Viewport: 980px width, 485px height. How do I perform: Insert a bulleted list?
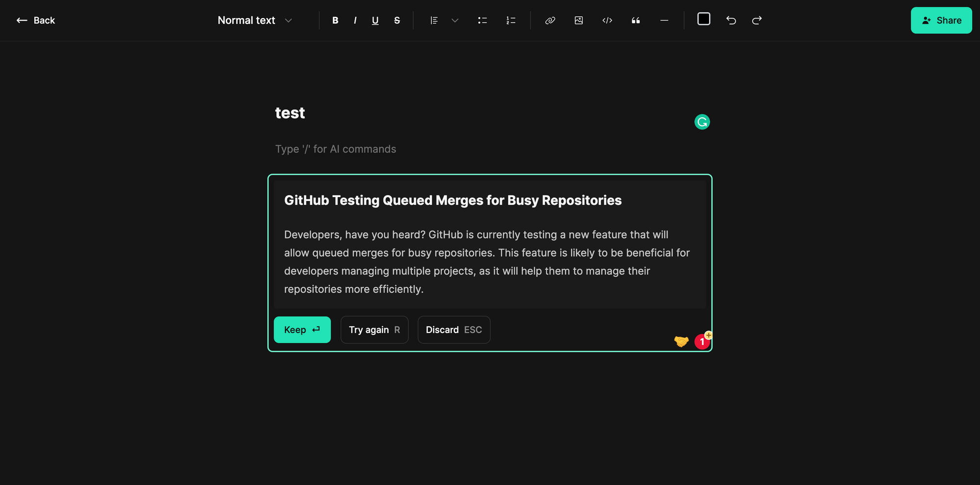pos(482,20)
